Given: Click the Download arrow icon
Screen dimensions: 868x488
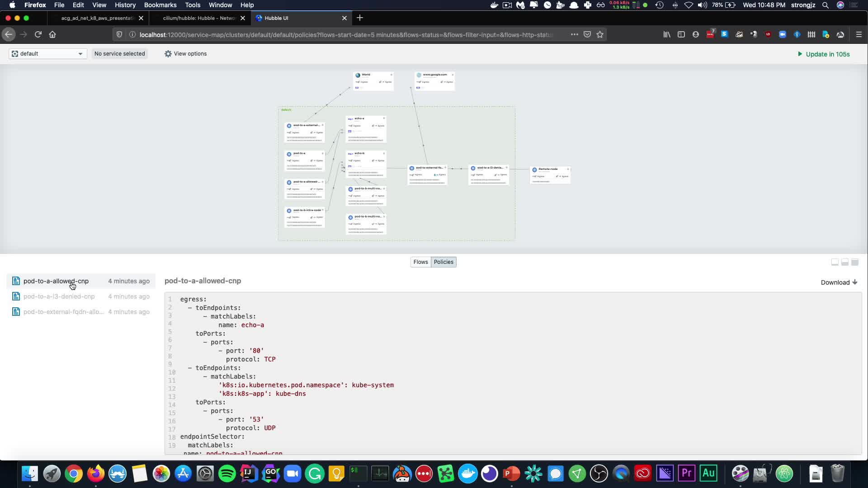Looking at the screenshot, I should 854,282.
